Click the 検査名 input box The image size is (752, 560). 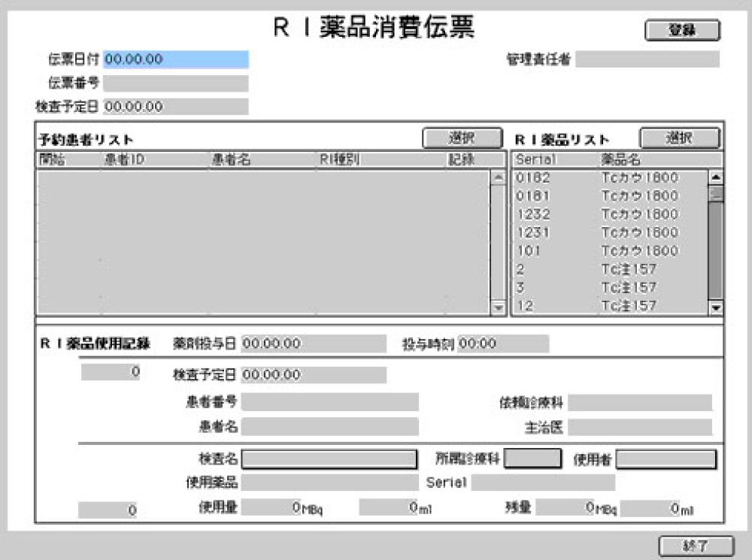pyautogui.click(x=329, y=459)
